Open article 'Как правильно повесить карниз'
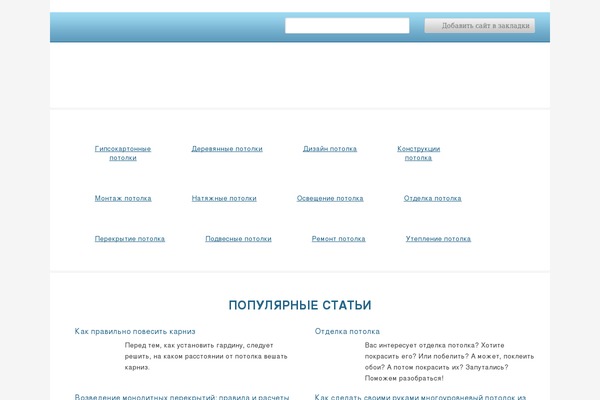The image size is (600, 400). (x=135, y=331)
